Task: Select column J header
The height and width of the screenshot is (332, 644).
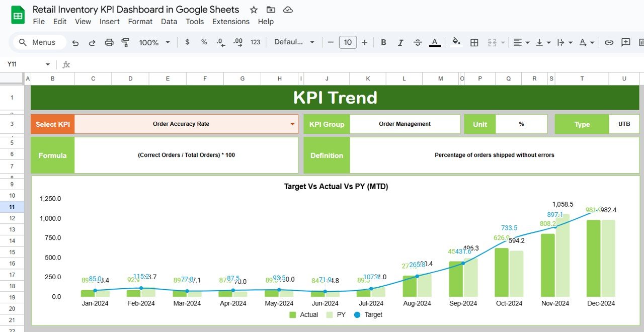Action: point(327,78)
